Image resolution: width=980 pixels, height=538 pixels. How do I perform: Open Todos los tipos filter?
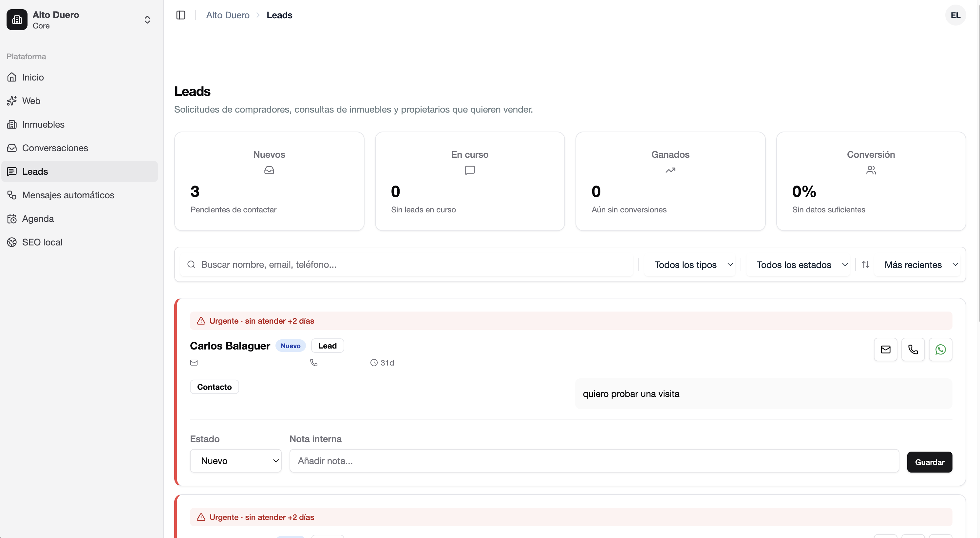tap(690, 265)
